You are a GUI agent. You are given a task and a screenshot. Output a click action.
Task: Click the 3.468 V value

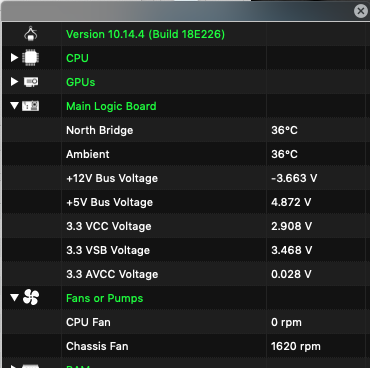(292, 250)
